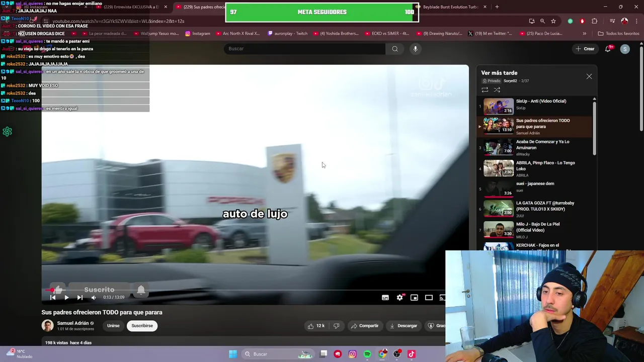Open the Windows Start menu

click(x=232, y=354)
